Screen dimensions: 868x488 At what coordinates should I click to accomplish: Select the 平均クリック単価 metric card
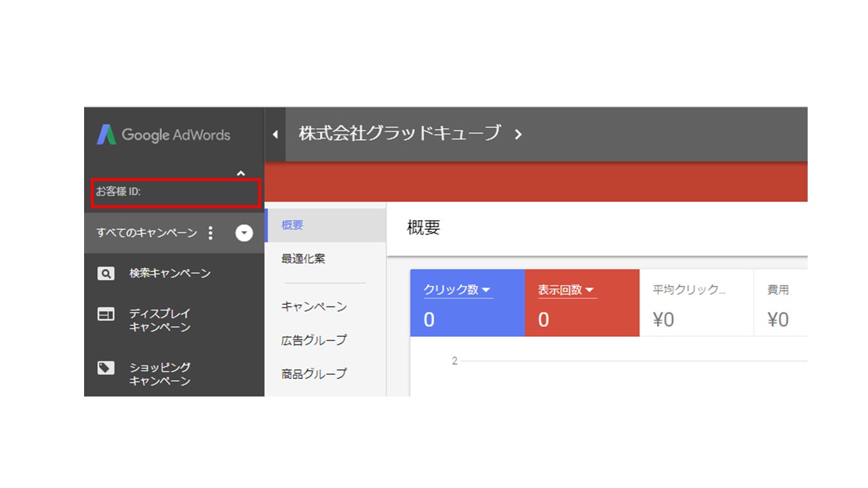pyautogui.click(x=696, y=303)
